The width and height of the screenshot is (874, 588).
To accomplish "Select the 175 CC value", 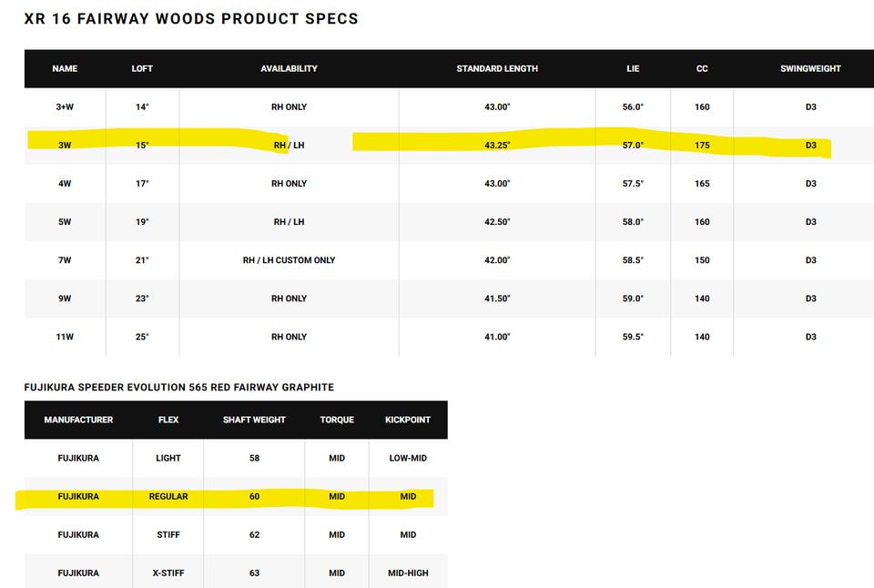I will [702, 145].
